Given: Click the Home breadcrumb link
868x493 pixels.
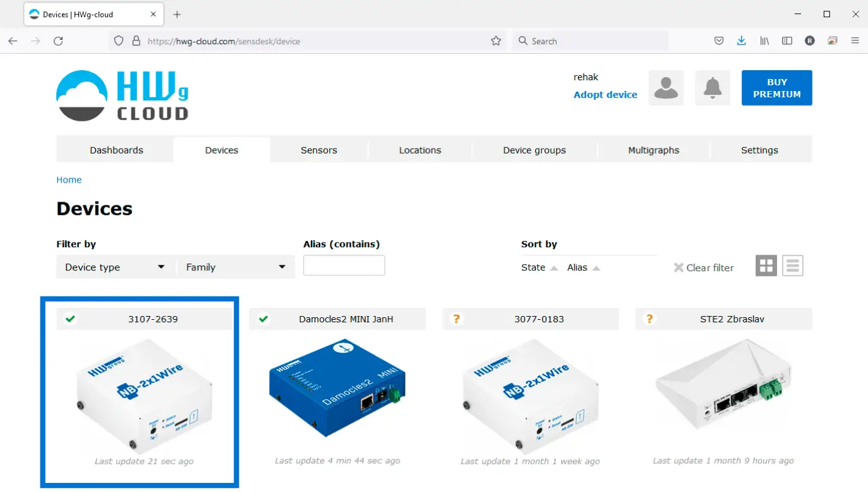Looking at the screenshot, I should [69, 180].
